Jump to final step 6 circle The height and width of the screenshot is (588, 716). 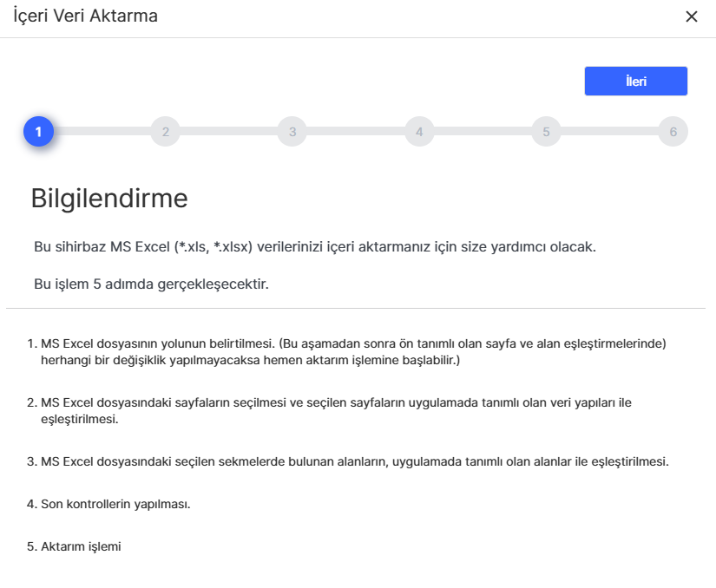pyautogui.click(x=673, y=132)
